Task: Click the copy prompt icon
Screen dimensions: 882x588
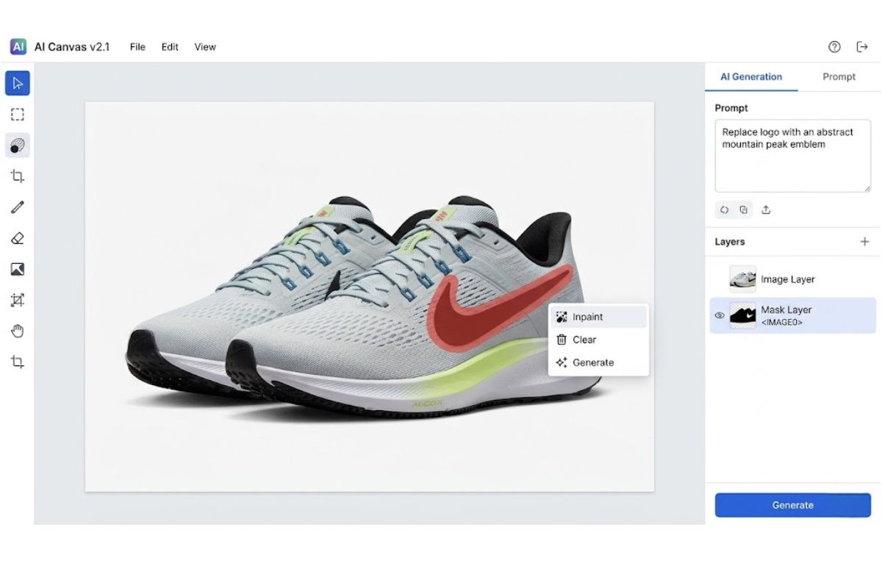Action: (744, 209)
